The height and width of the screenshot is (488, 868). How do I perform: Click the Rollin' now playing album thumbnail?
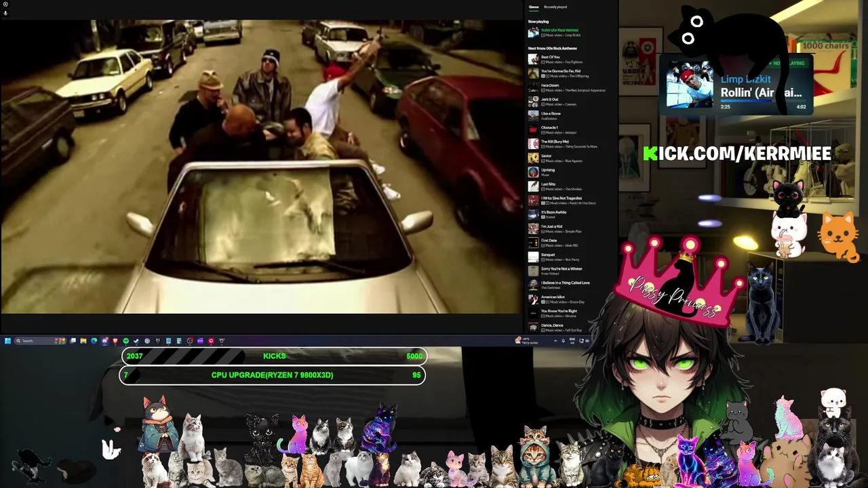coord(534,33)
